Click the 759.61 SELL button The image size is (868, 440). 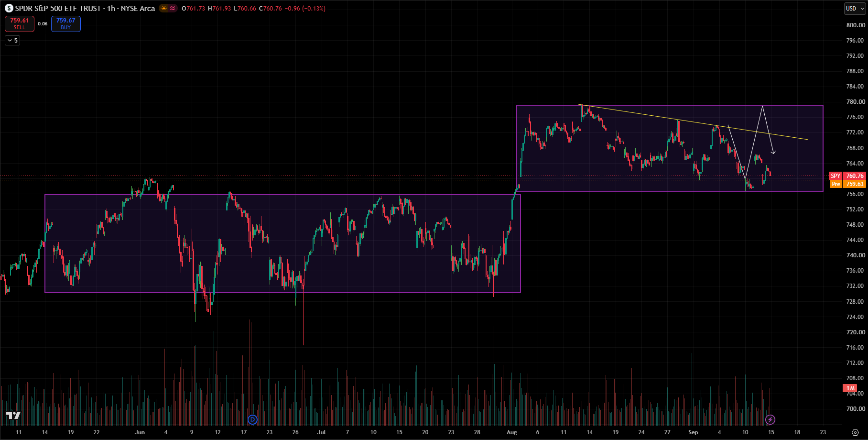pos(20,24)
